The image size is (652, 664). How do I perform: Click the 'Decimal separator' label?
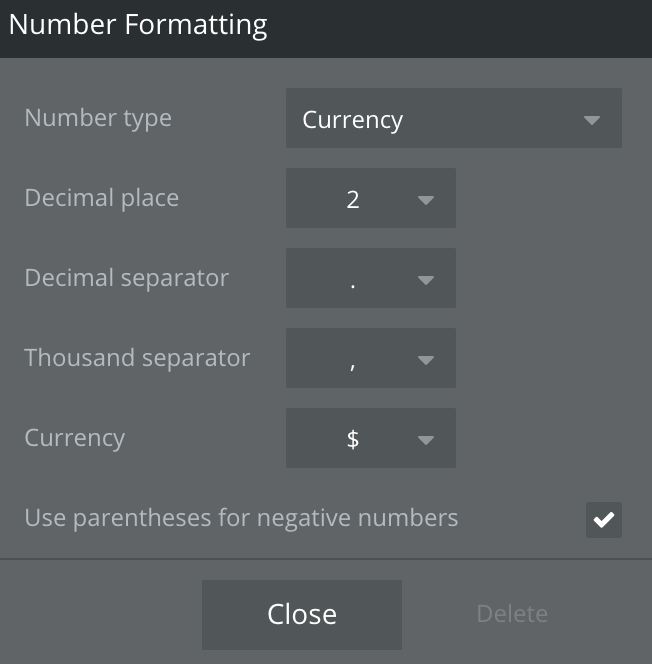(x=127, y=278)
